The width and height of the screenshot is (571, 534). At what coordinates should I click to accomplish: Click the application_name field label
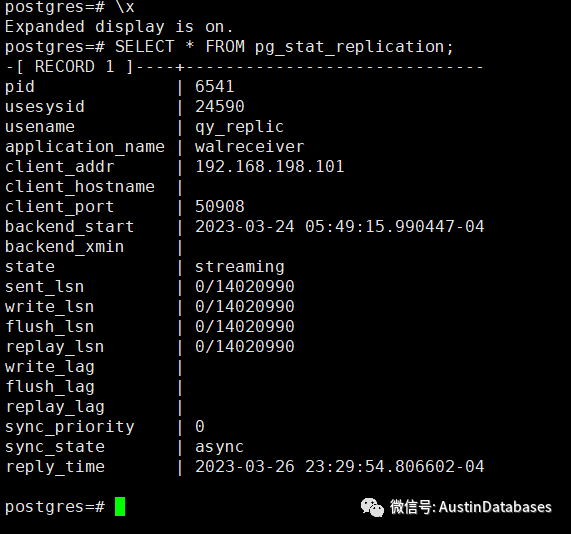click(85, 147)
